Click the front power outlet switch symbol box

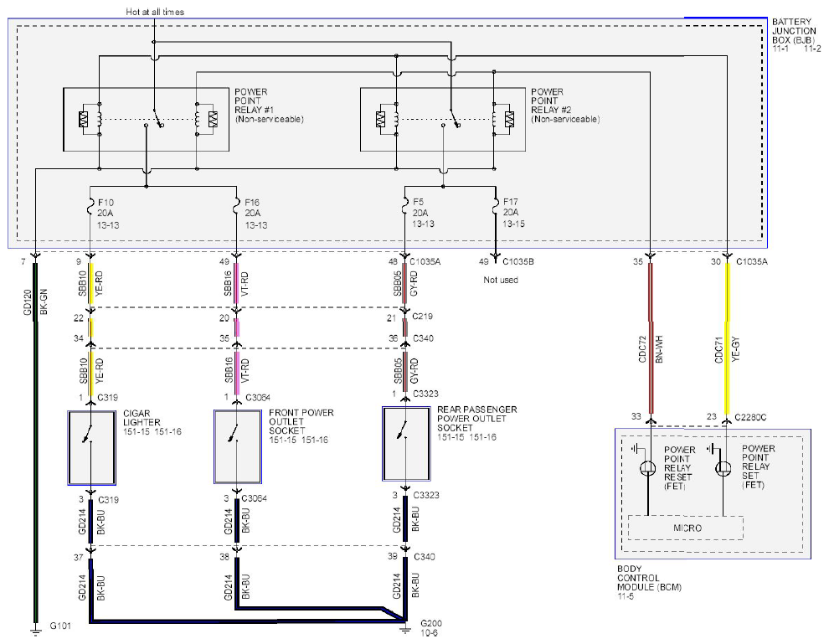click(237, 447)
